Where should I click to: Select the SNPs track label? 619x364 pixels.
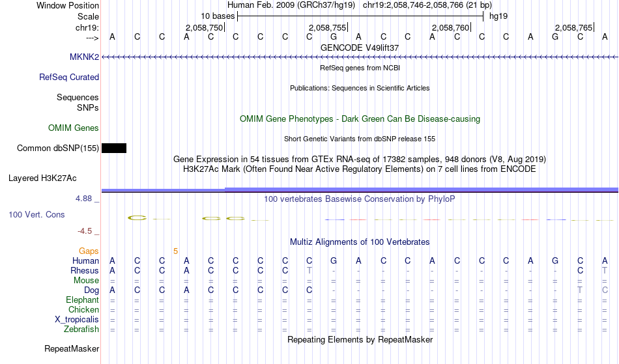[x=88, y=107]
